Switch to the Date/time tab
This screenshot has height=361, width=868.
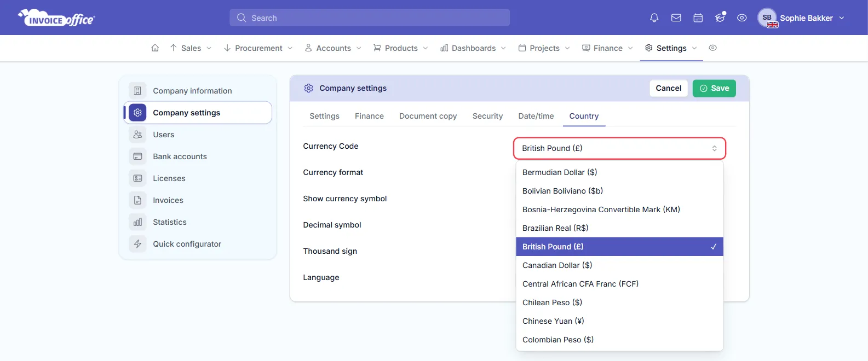tap(536, 116)
